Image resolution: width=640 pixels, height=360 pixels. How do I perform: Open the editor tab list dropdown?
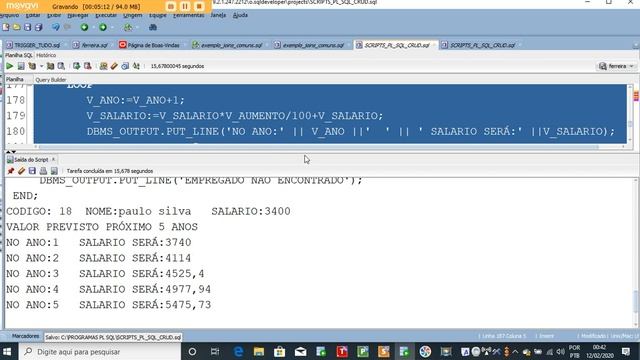[636, 45]
